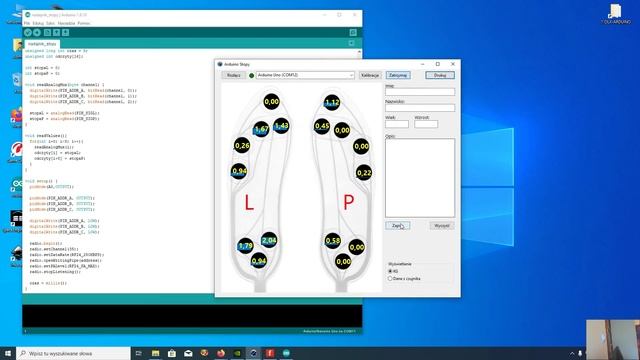Viewport: 640px width, 360px height.
Task: Click the Open sketch icon in Arduino IDE
Action: [x=56, y=33]
